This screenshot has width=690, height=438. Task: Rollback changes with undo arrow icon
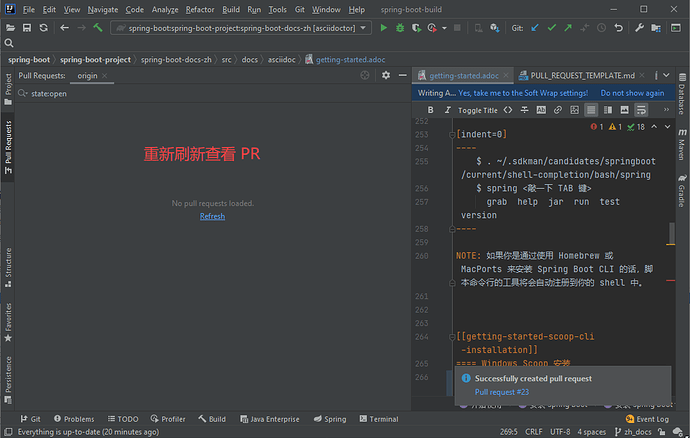pyautogui.click(x=618, y=28)
